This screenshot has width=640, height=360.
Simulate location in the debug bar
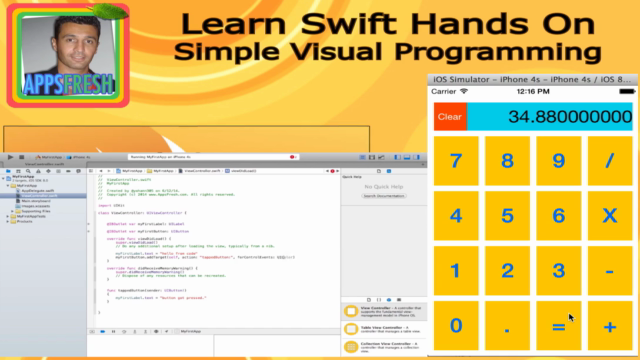pyautogui.click(x=167, y=331)
